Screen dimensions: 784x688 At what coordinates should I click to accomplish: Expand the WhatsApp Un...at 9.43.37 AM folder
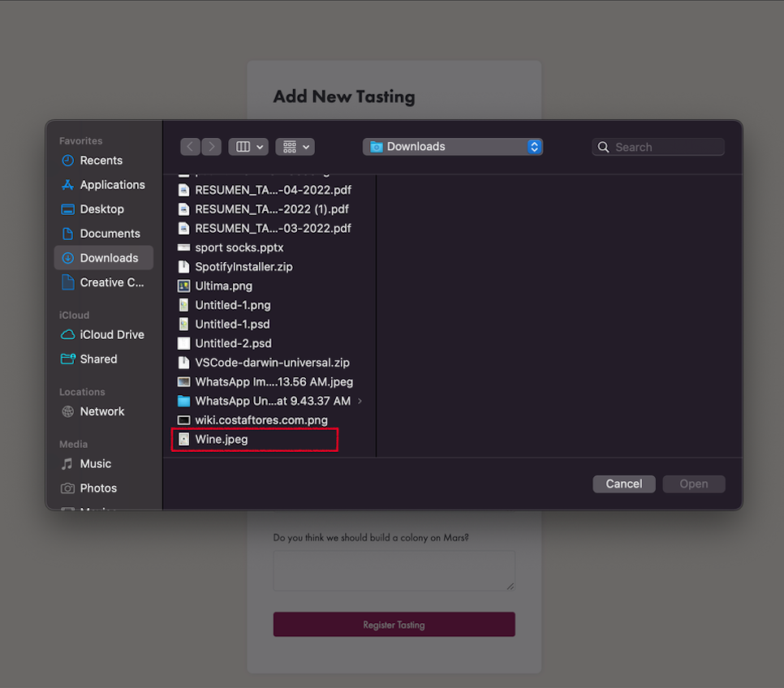click(360, 401)
